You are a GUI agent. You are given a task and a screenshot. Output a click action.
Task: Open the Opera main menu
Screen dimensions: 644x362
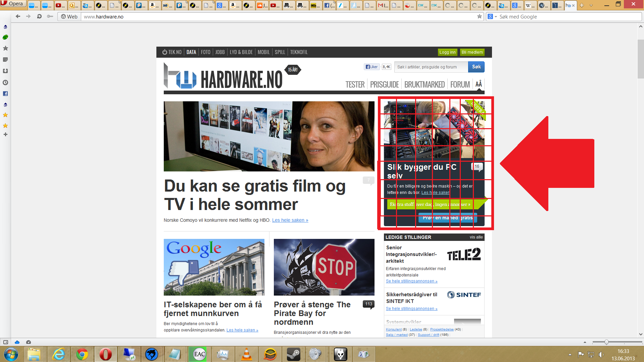(12, 4)
